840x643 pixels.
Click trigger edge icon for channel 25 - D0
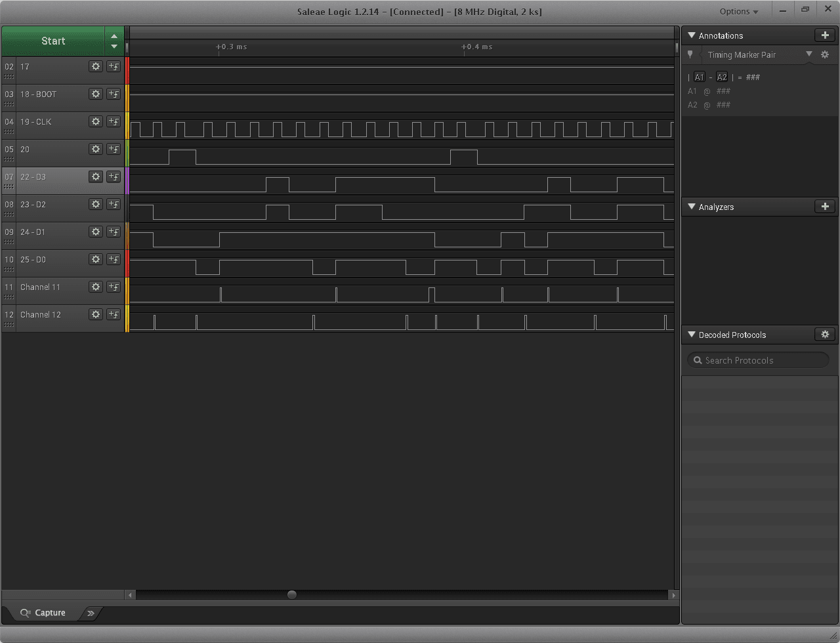coord(114,259)
